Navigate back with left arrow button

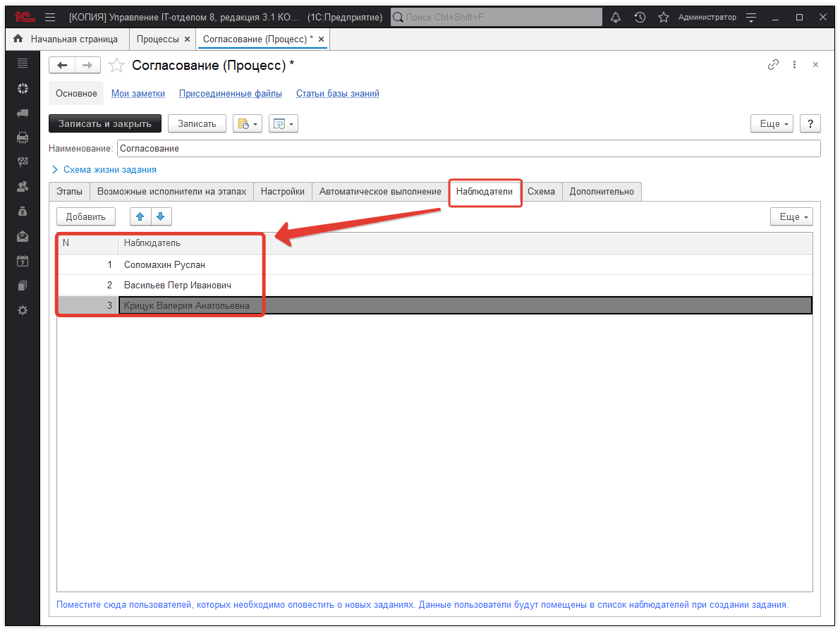[x=62, y=66]
